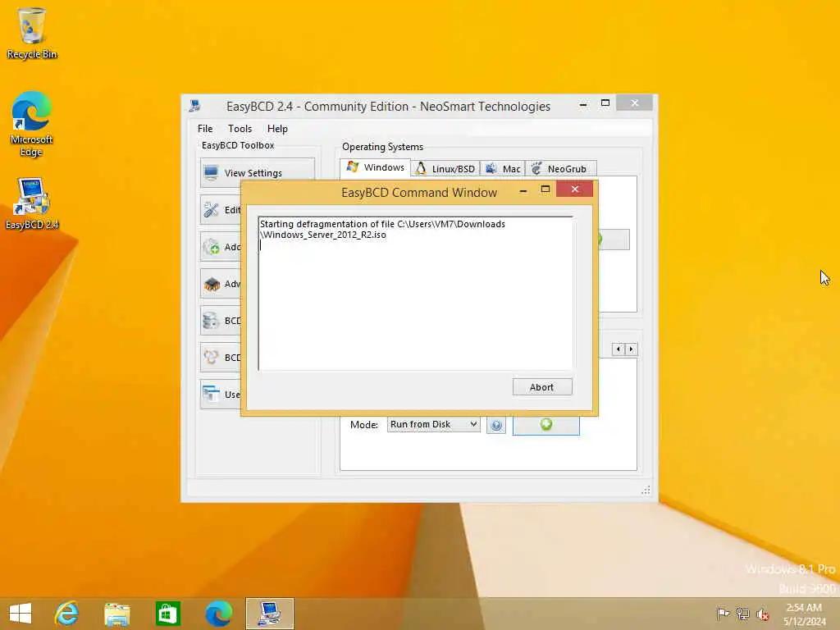Click the main window resize grip
The height and width of the screenshot is (630, 840).
tap(646, 491)
